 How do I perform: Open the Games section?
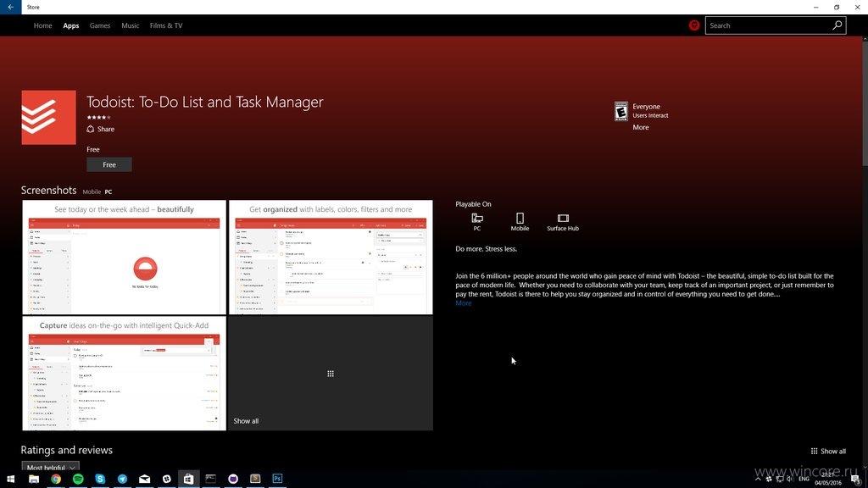tap(100, 25)
